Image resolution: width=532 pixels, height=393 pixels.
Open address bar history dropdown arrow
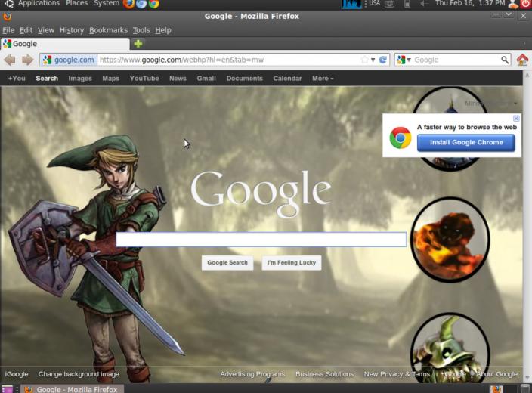(x=373, y=60)
